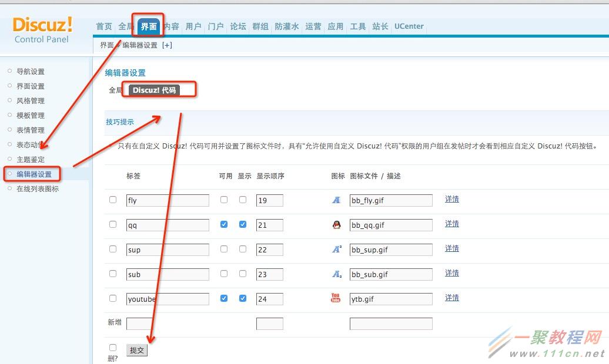Screen dimensions: 609x364
Task: Uncheck the 显示 checkbox for qq
Action: tap(243, 224)
